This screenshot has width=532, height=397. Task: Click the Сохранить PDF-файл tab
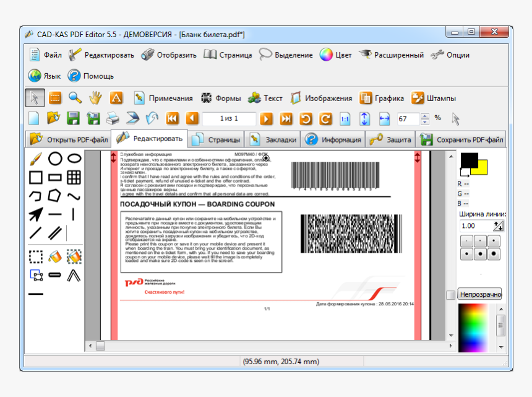461,140
